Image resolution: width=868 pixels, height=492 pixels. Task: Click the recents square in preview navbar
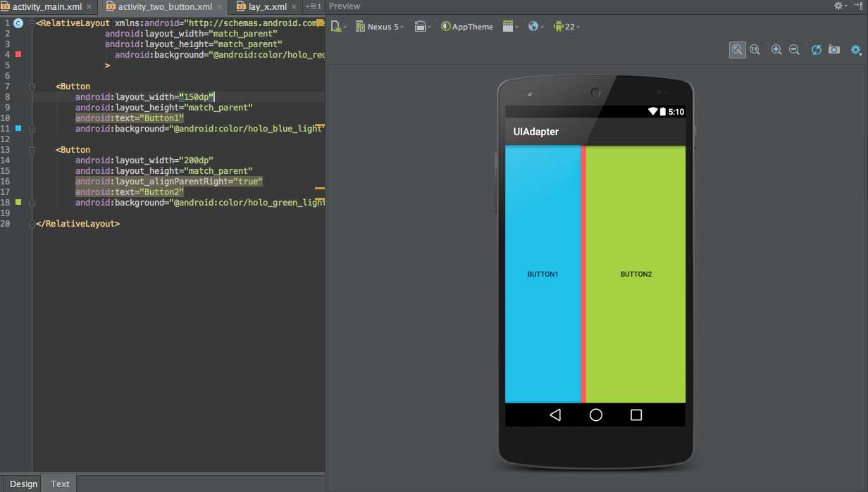[636, 415]
